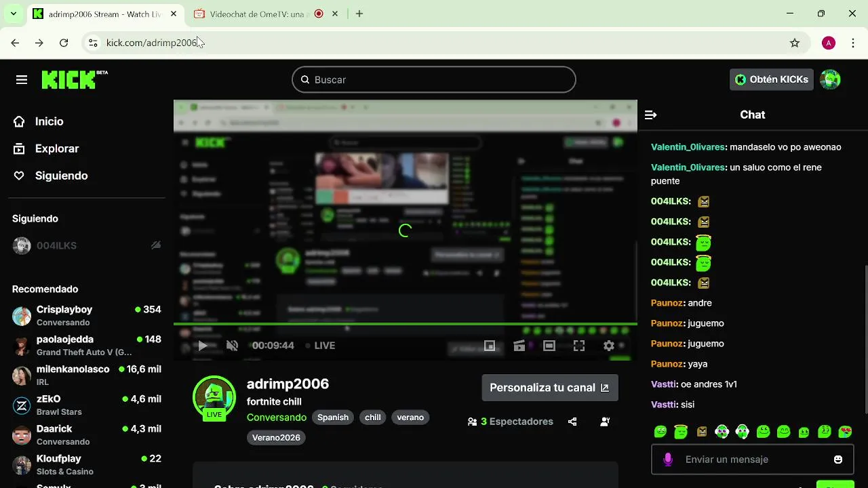This screenshot has height=488, width=868.
Task: Pick the angry brown box emote
Action: point(702,431)
